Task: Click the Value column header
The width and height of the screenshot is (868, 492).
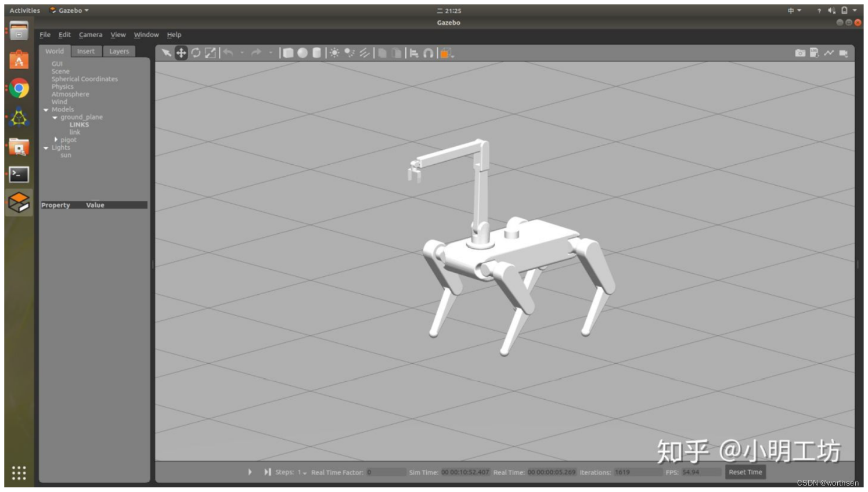Action: click(95, 205)
